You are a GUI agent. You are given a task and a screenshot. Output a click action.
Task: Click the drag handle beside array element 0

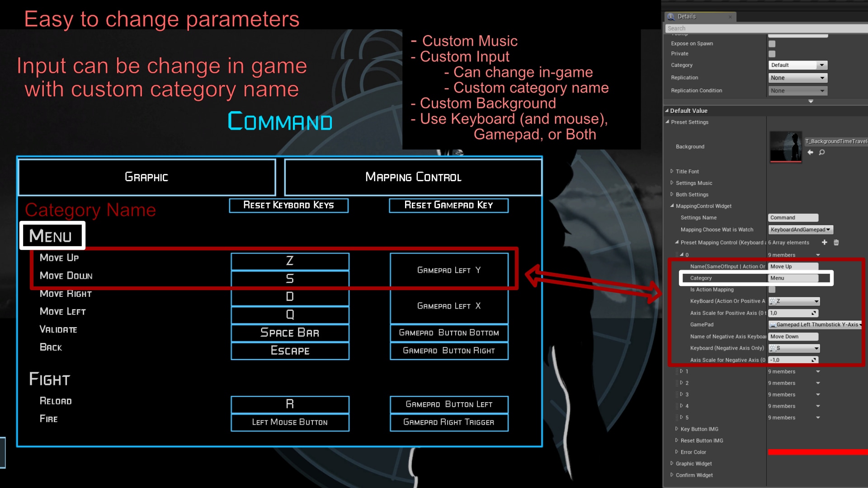[677, 254]
